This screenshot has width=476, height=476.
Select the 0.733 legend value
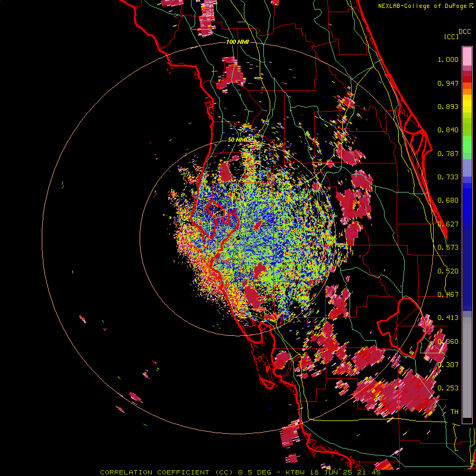448,177
